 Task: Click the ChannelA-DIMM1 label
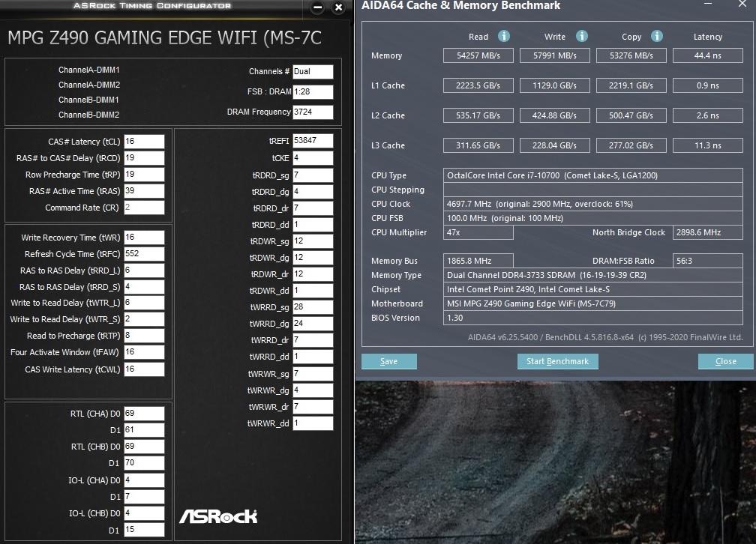[x=89, y=70]
